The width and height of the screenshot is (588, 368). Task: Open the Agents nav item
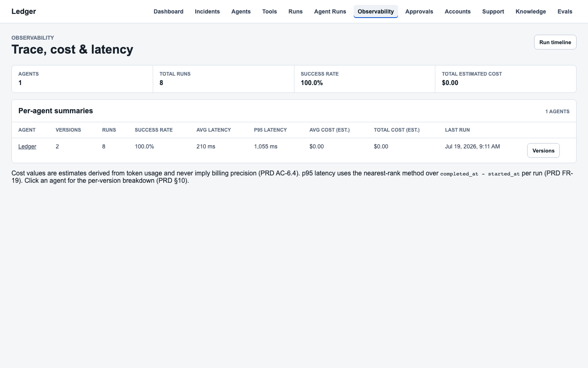[241, 11]
